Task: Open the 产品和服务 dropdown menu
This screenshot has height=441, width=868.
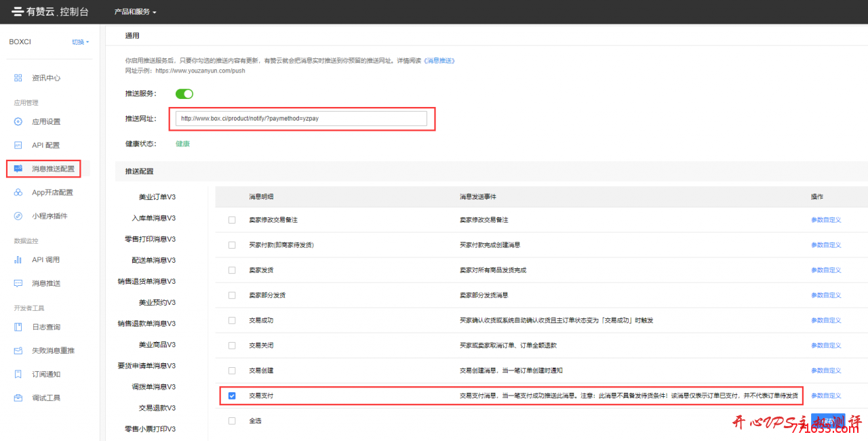Action: point(135,12)
